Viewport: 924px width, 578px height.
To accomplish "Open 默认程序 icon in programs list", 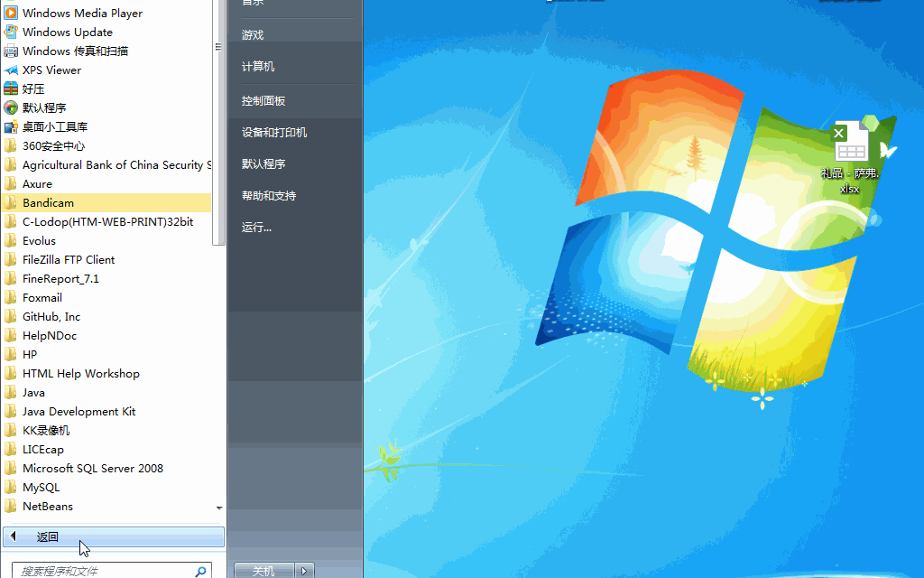I will coord(11,107).
